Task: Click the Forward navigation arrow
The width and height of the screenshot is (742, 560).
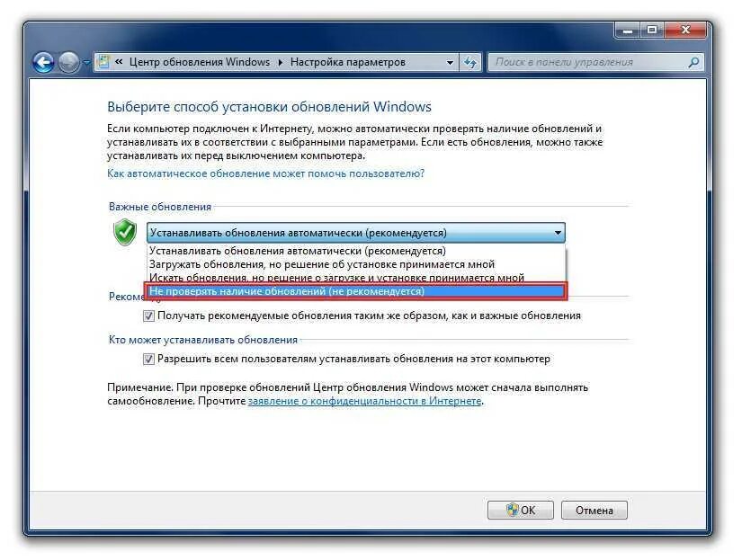Action: (68, 62)
